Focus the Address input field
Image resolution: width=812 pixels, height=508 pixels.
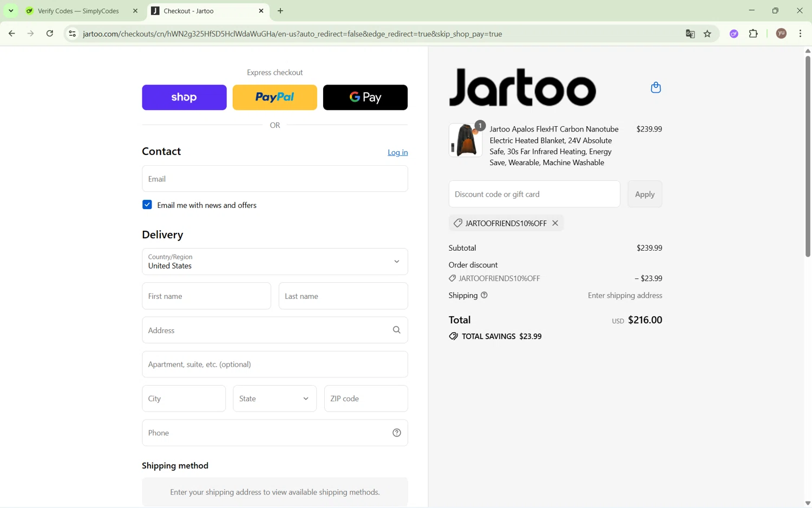point(275,330)
